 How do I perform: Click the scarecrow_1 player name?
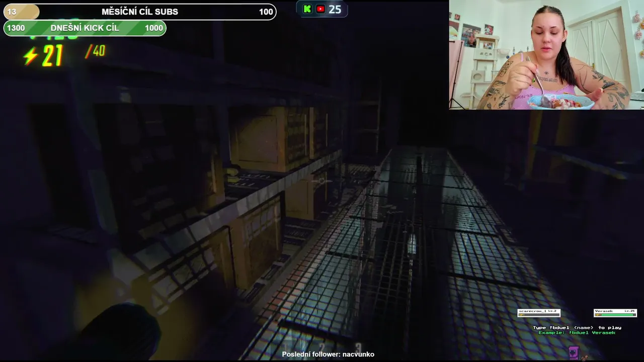pos(533,311)
